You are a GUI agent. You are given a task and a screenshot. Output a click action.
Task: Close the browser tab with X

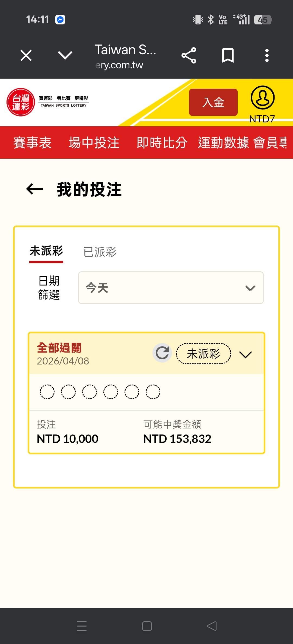(26, 55)
